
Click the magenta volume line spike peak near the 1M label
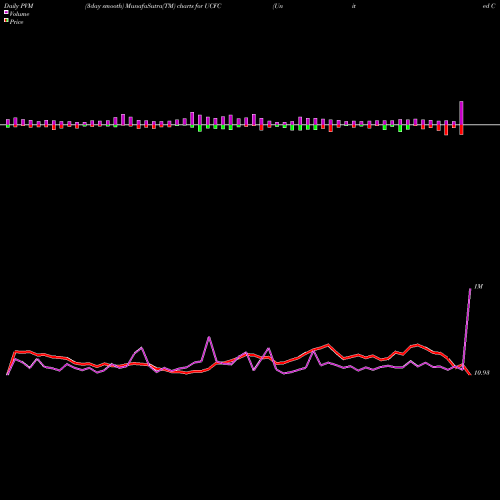[470, 289]
